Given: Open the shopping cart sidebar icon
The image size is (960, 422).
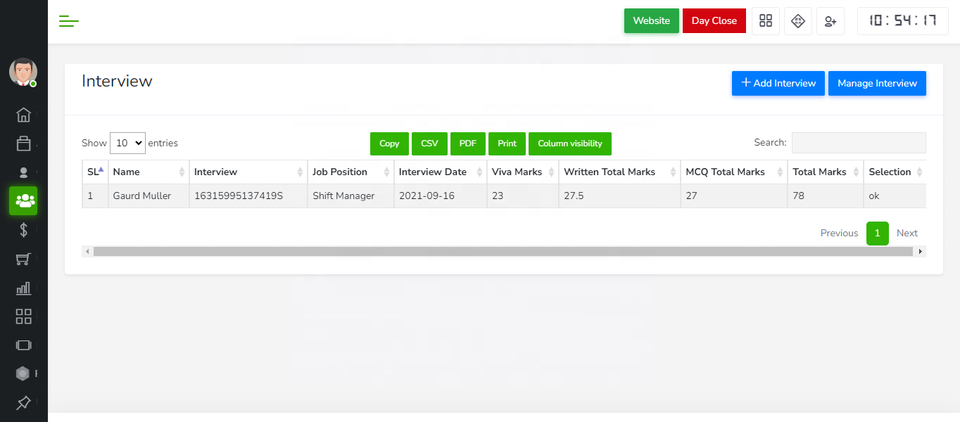Looking at the screenshot, I should click(x=24, y=259).
